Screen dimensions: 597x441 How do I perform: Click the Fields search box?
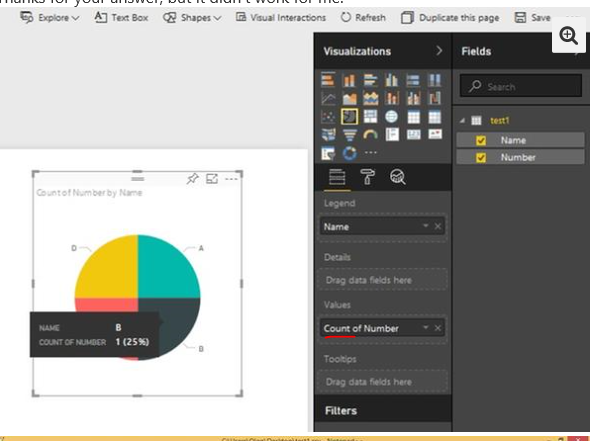pos(520,86)
